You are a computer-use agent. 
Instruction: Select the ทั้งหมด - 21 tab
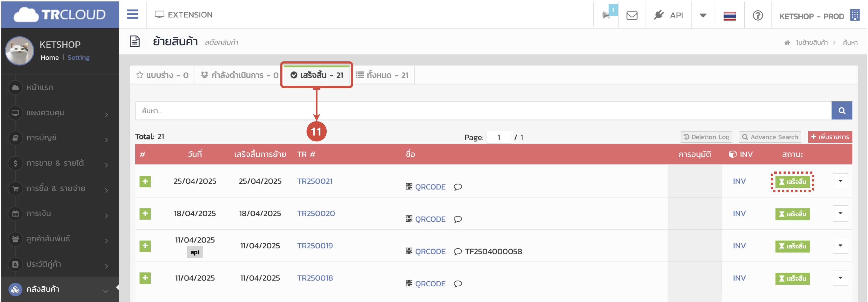click(382, 75)
